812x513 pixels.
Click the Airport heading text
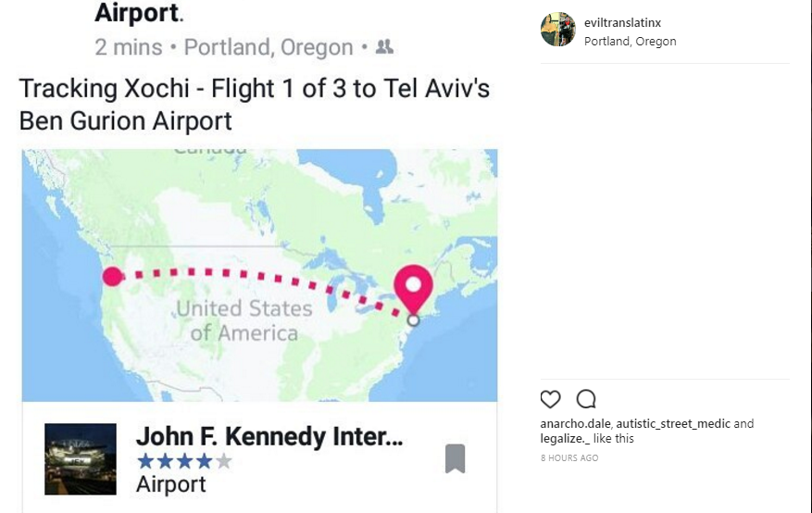[138, 13]
